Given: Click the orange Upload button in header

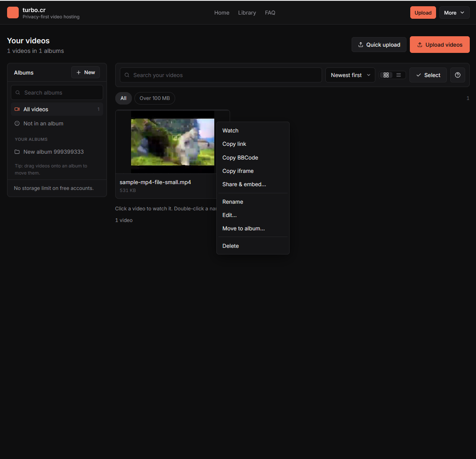Looking at the screenshot, I should tap(423, 13).
